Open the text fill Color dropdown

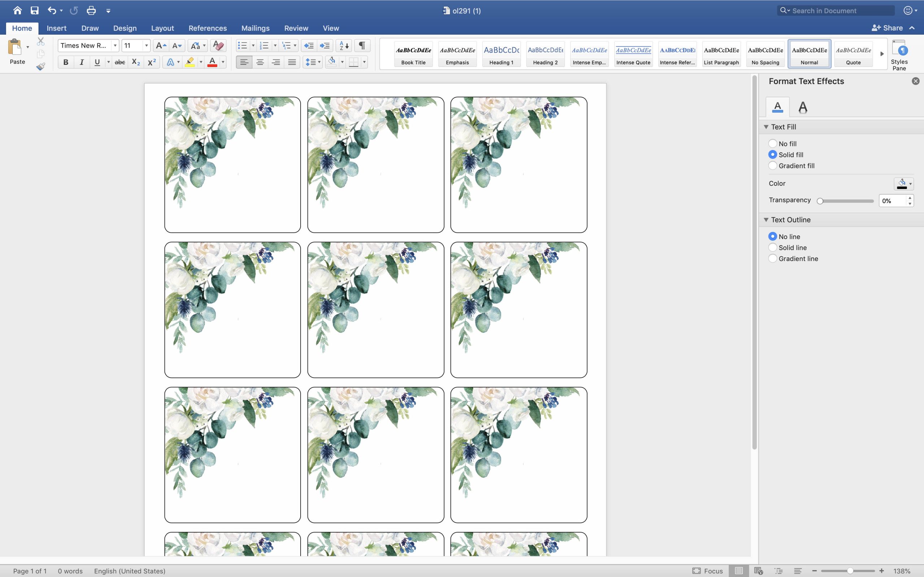(x=903, y=184)
